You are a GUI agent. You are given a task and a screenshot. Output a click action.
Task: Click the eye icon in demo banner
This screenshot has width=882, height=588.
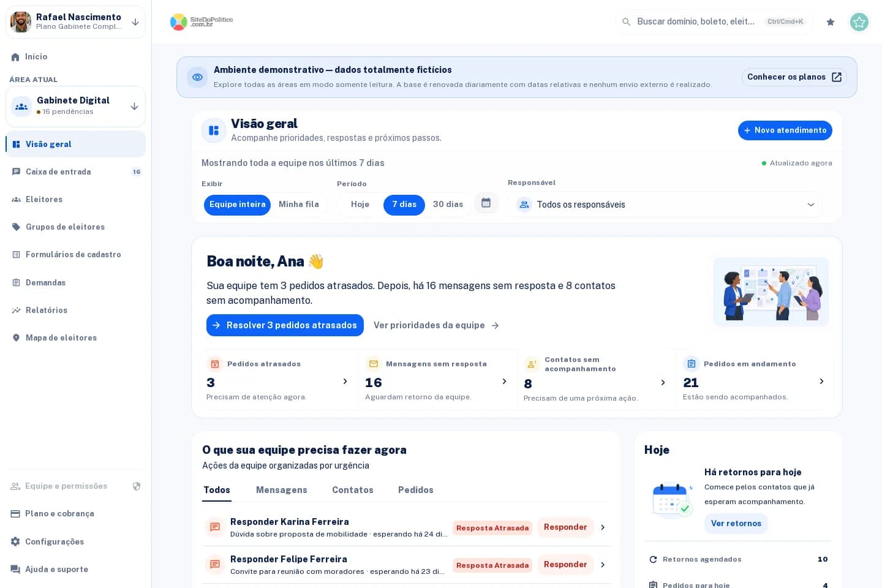click(197, 77)
